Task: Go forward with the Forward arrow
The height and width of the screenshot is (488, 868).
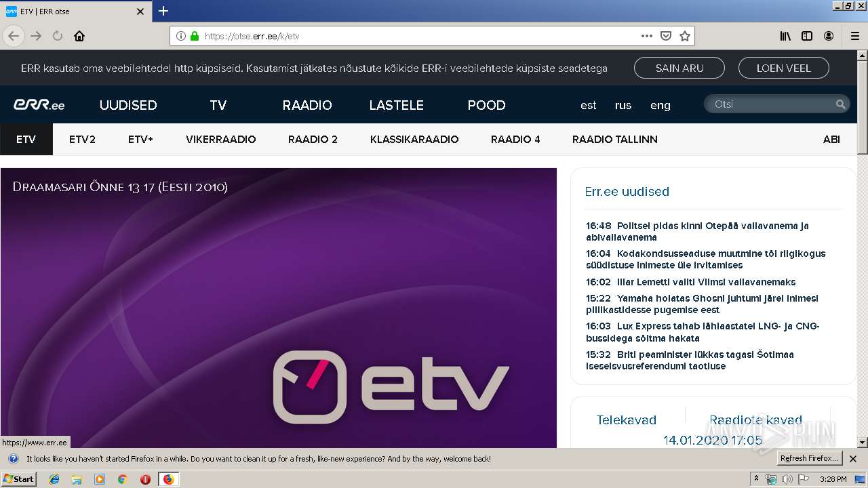Action: [36, 36]
